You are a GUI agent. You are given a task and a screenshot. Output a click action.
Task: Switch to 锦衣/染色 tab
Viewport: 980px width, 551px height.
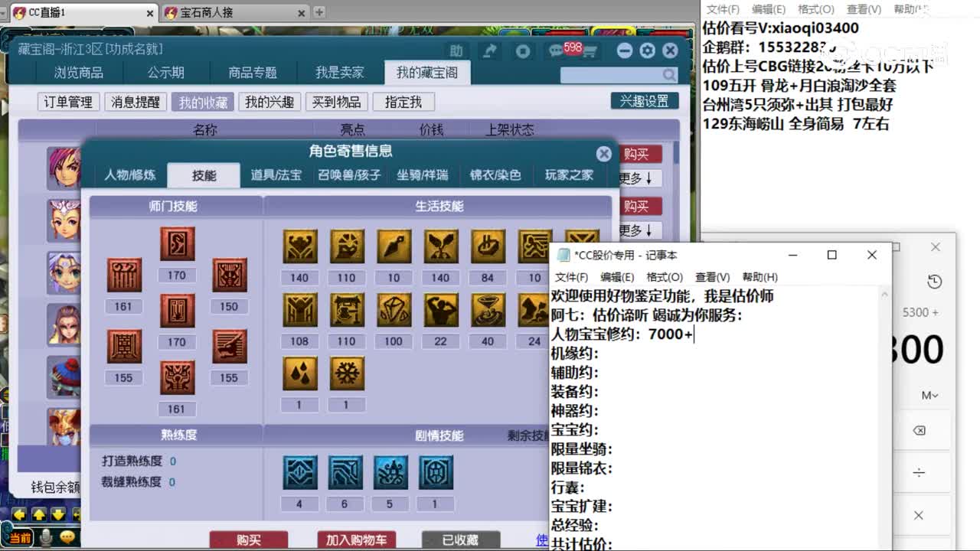pyautogui.click(x=495, y=175)
